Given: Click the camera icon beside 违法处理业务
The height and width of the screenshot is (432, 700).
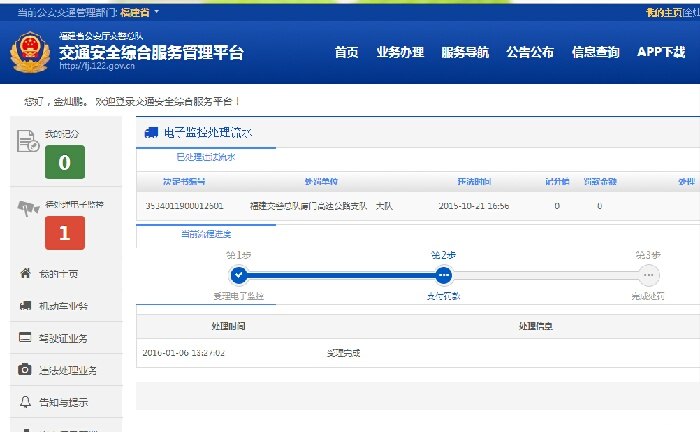Looking at the screenshot, I should coord(25,370).
